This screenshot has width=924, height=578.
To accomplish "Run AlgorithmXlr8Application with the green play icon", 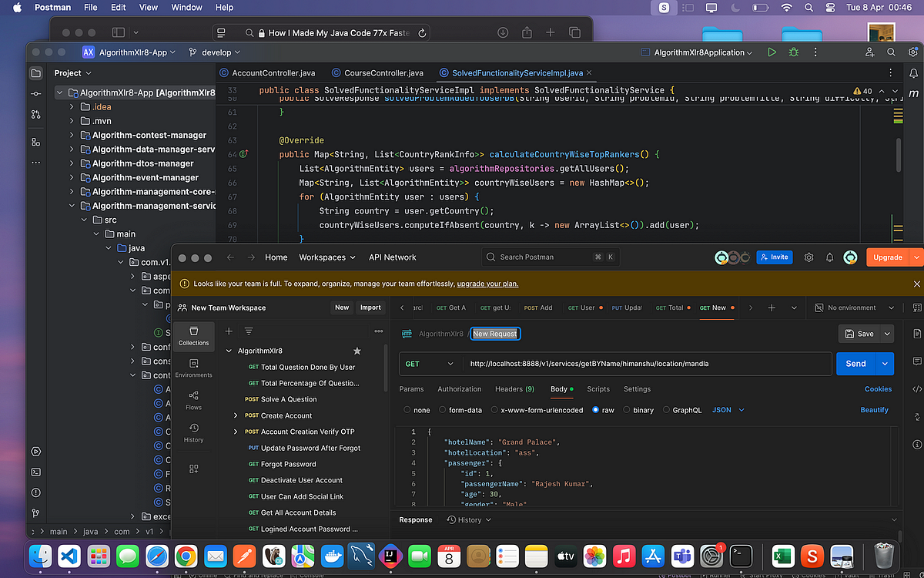I will 772,52.
